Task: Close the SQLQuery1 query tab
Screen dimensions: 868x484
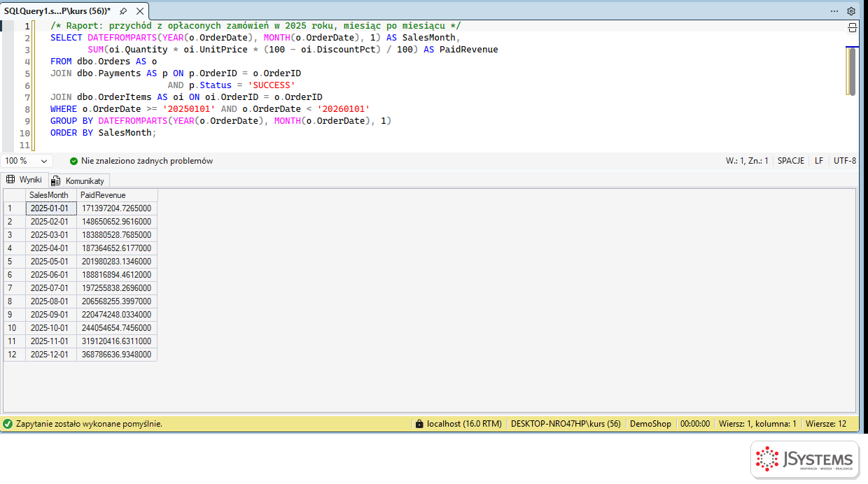Action: 139,11
